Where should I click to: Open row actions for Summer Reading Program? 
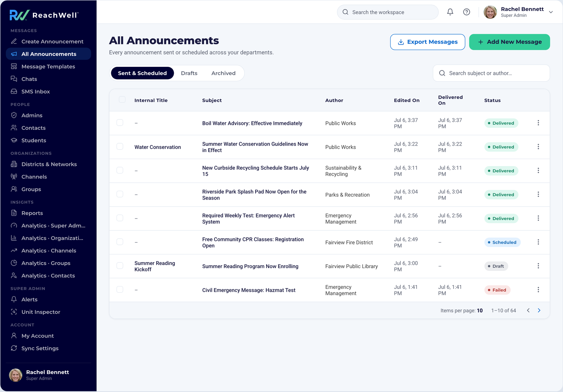point(538,266)
